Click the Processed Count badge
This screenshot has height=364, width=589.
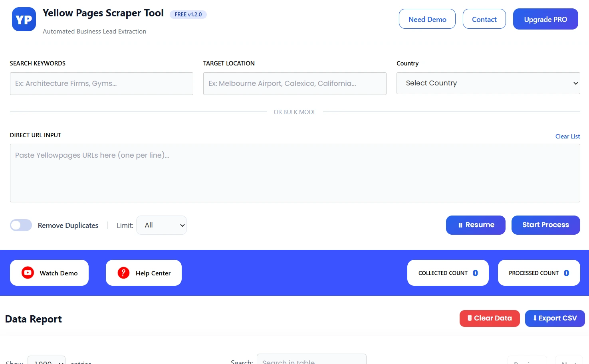539,273
